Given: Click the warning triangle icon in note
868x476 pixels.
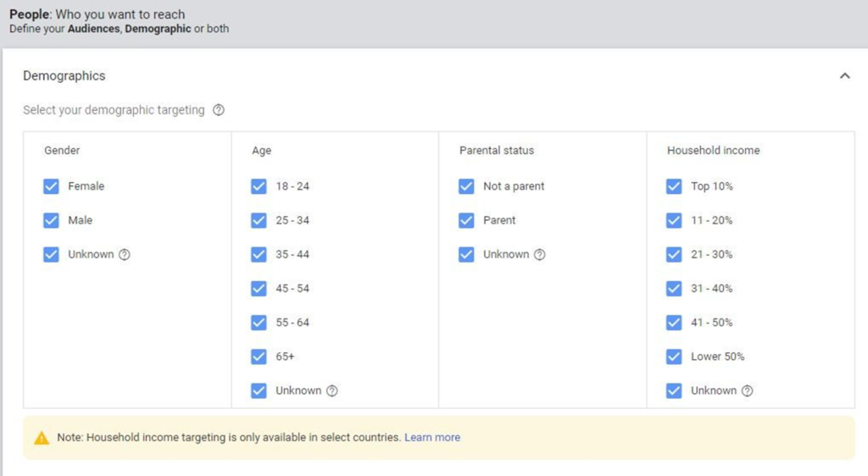Looking at the screenshot, I should 42,438.
